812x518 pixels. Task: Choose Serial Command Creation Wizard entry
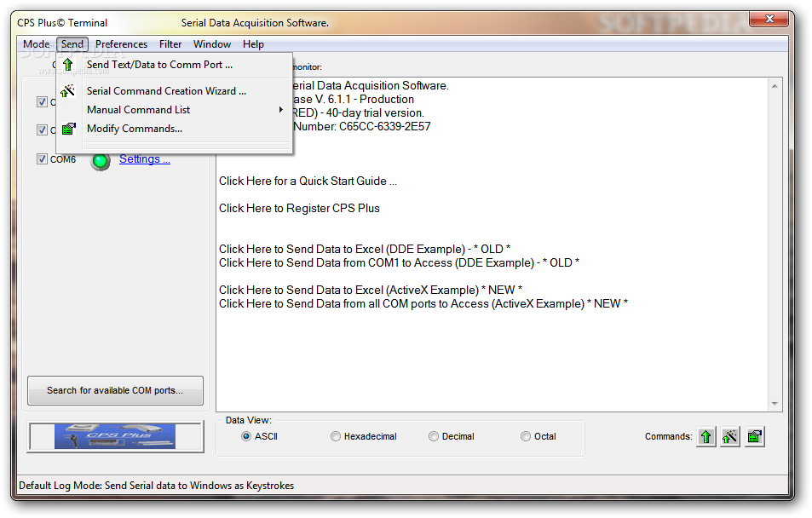coord(174,91)
